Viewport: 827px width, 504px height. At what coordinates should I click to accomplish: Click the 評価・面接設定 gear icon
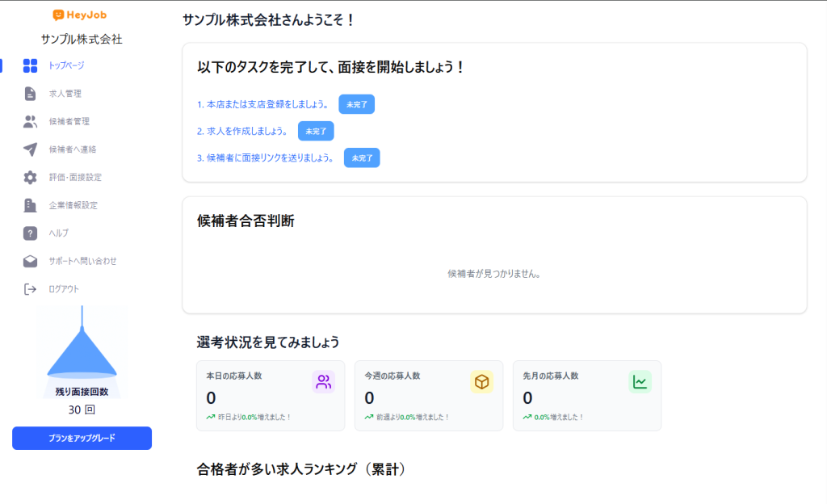pyautogui.click(x=30, y=178)
